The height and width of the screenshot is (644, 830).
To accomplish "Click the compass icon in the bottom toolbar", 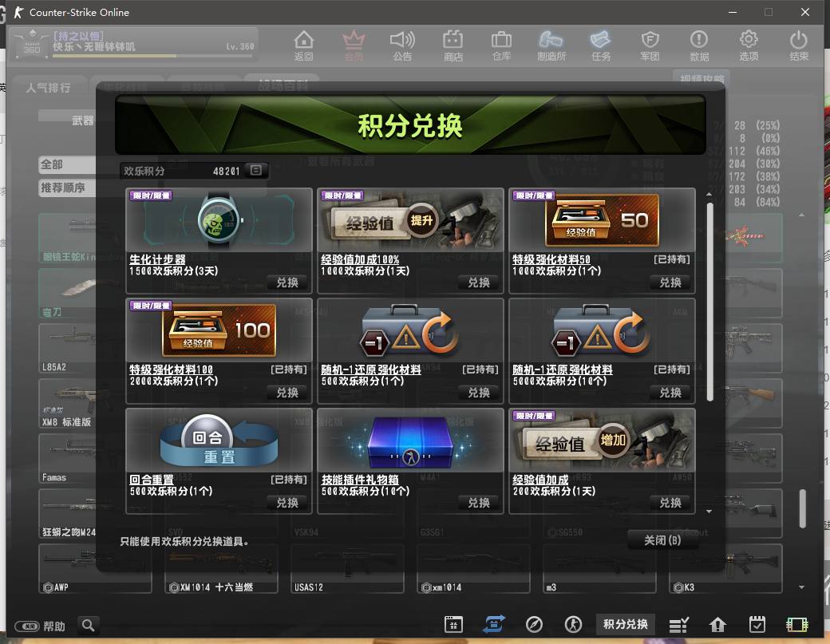I will pos(534,624).
